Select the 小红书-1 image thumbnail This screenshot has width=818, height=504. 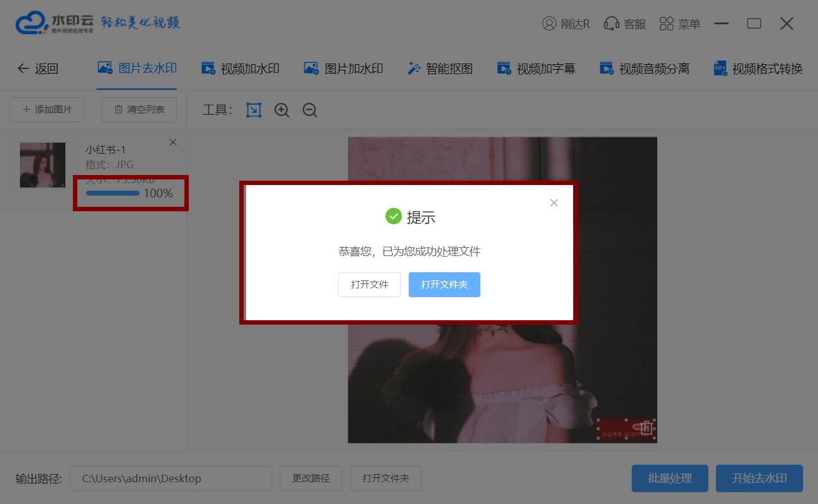click(x=42, y=165)
